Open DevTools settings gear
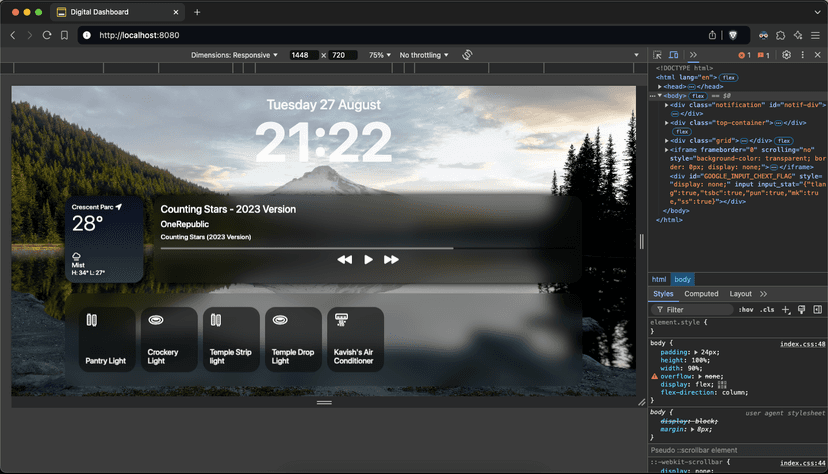 (x=786, y=55)
